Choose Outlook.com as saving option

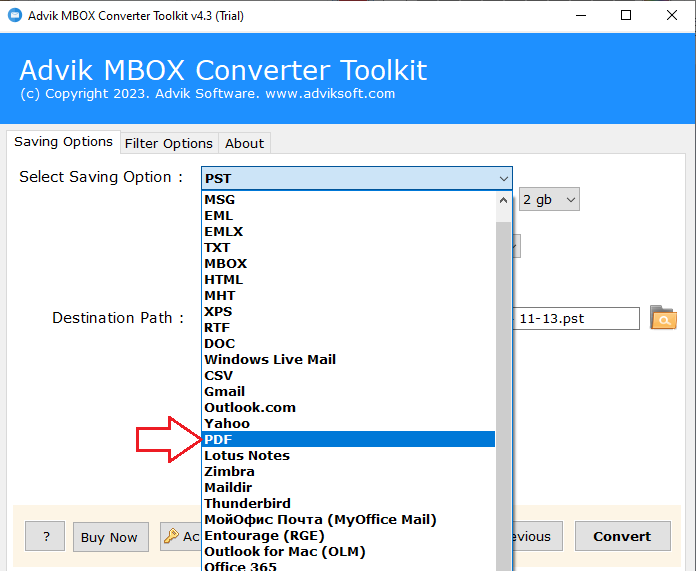point(348,408)
